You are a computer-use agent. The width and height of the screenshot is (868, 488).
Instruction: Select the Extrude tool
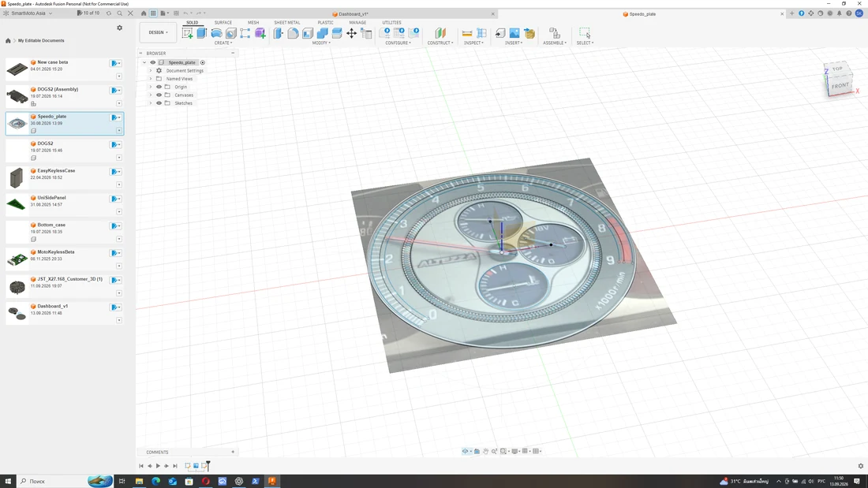coord(201,33)
